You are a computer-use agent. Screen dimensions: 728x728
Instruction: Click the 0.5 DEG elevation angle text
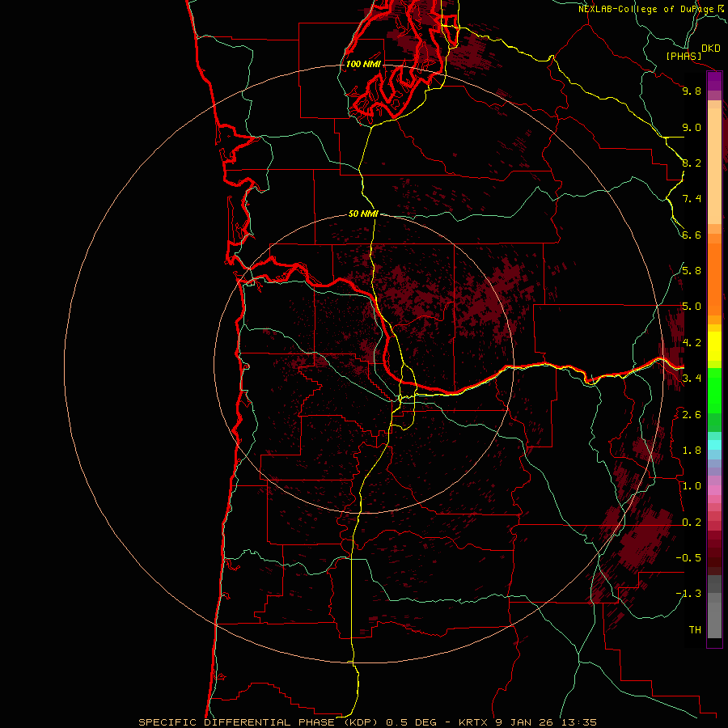click(412, 722)
